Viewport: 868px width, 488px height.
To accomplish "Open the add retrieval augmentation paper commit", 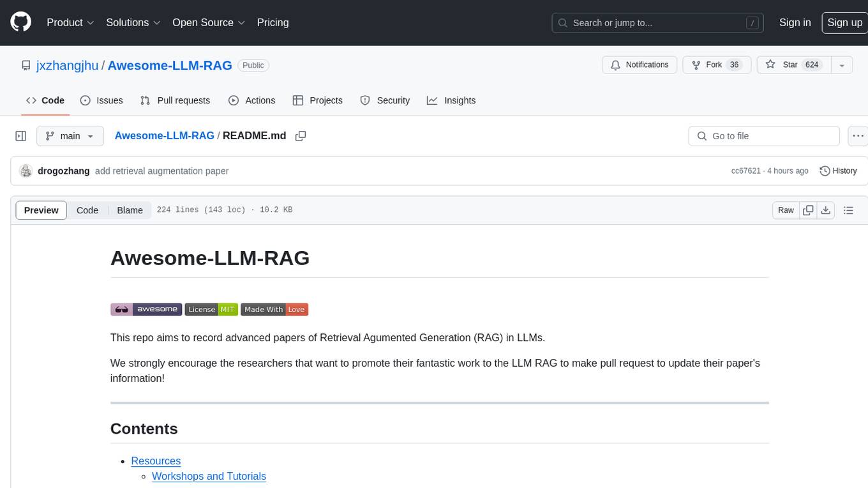I will (x=161, y=171).
